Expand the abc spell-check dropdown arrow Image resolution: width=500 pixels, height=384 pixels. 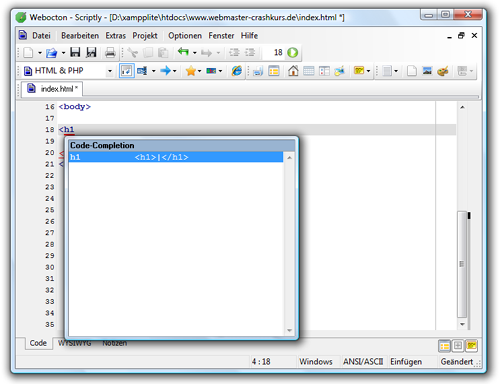[x=220, y=71]
